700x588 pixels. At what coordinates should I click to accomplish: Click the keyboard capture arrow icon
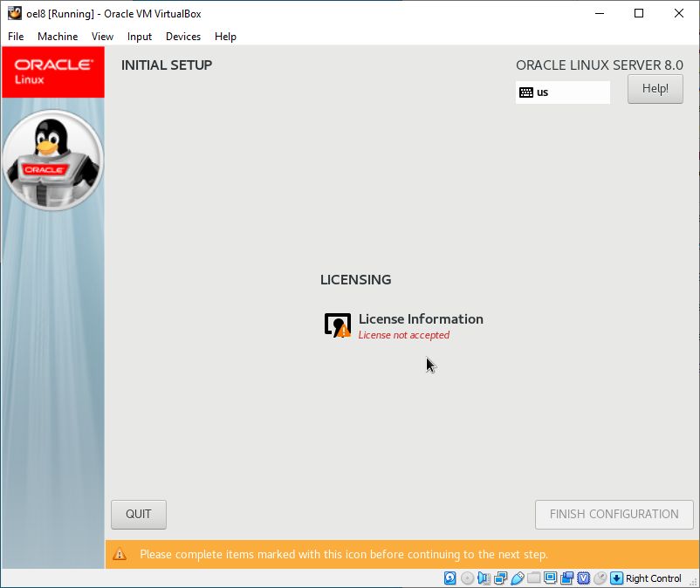click(x=616, y=578)
